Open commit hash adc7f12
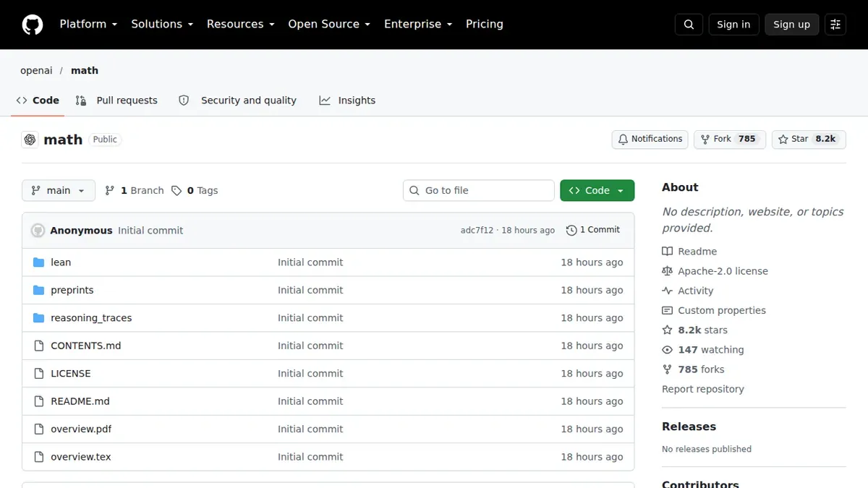This screenshot has height=488, width=868. pyautogui.click(x=477, y=231)
